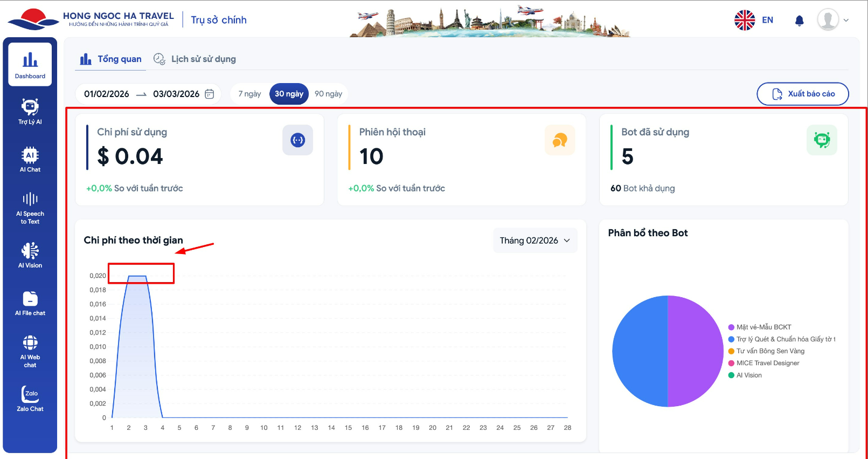Change language with EN flag selector
868x459 pixels.
[754, 20]
